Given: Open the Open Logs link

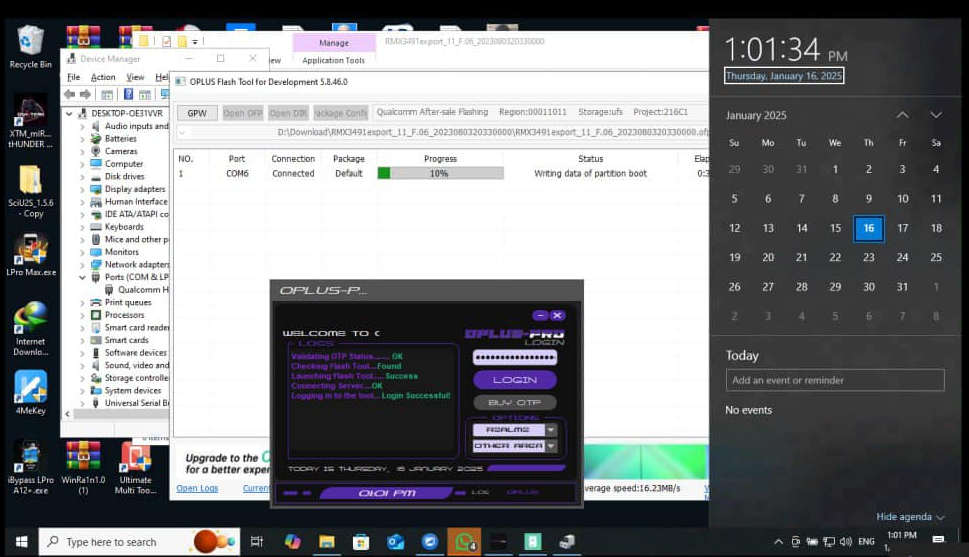Looking at the screenshot, I should tap(197, 488).
